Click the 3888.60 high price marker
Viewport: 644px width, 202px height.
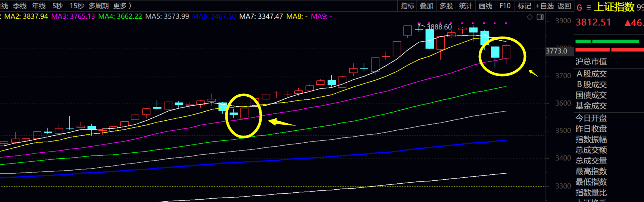click(x=439, y=27)
